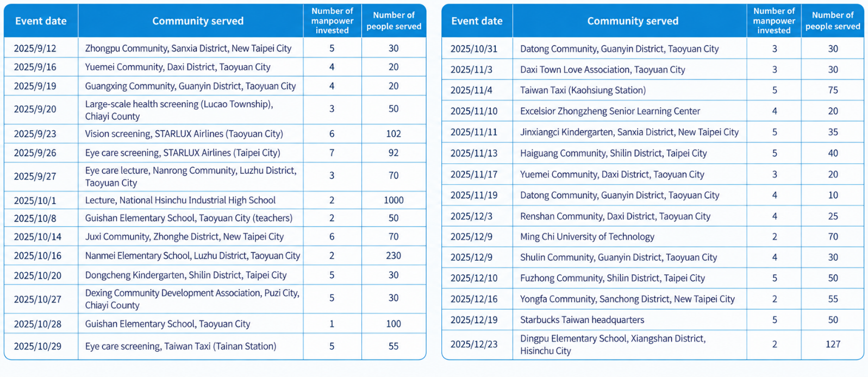Click people served value 35

(833, 132)
